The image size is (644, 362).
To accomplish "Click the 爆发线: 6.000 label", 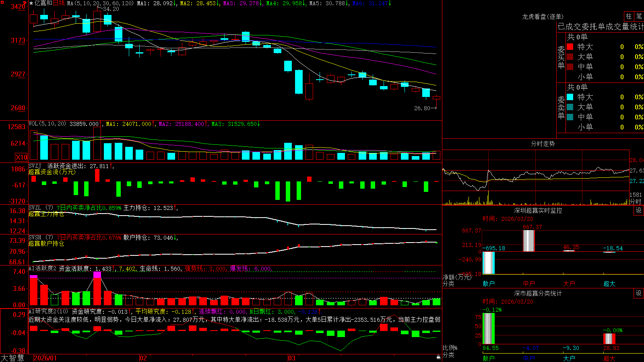I will (250, 268).
